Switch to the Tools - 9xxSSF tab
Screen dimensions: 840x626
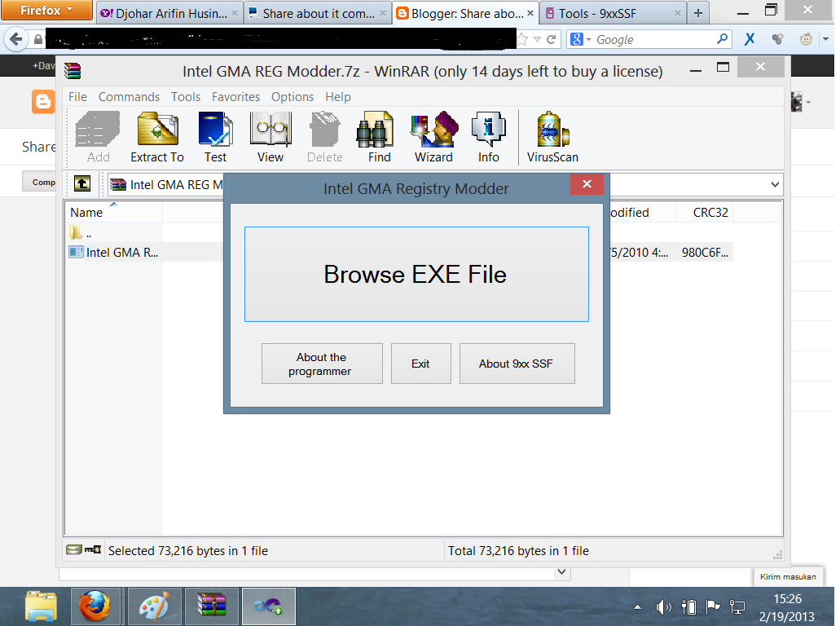point(614,13)
